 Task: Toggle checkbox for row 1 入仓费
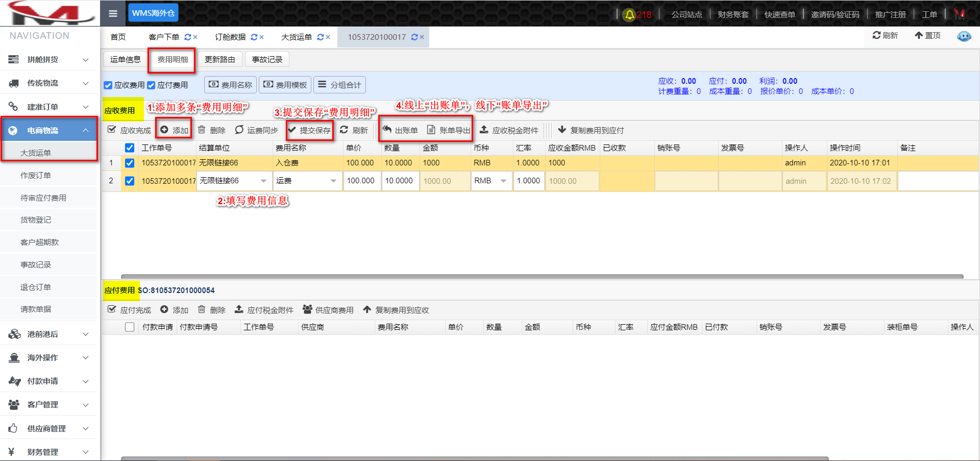coord(130,163)
